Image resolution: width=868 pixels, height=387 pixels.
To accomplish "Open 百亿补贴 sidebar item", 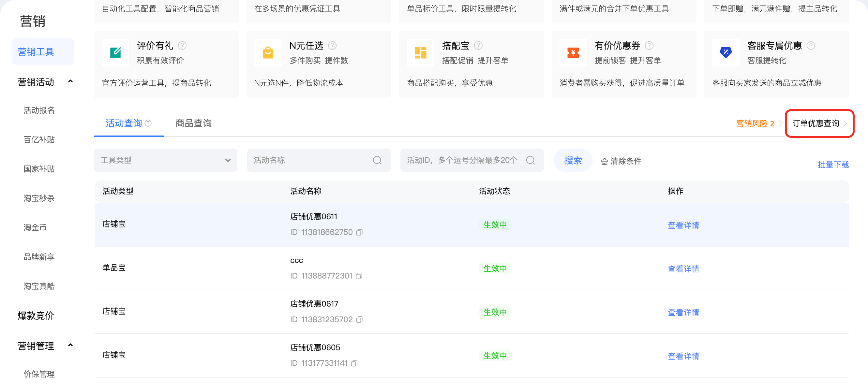I will tap(39, 140).
